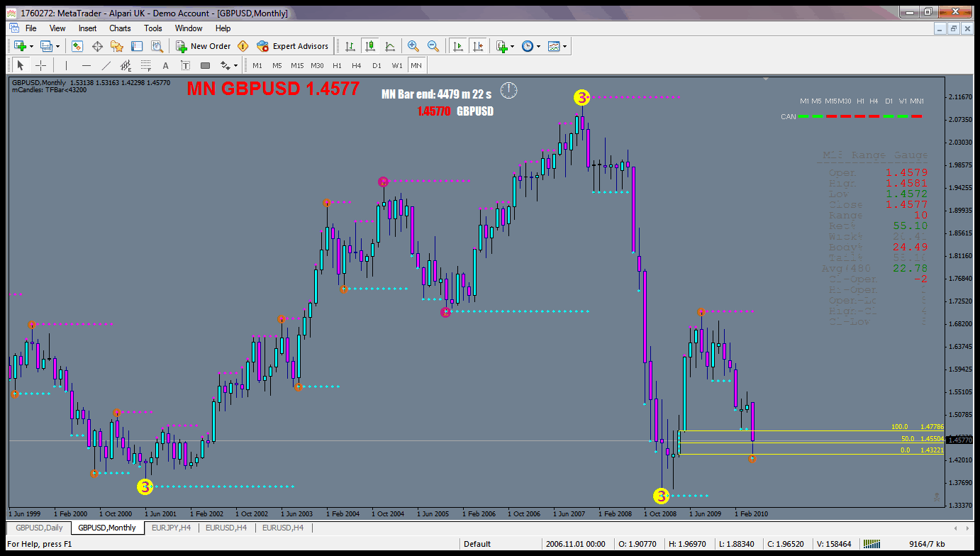Open the Tools menu

[153, 28]
